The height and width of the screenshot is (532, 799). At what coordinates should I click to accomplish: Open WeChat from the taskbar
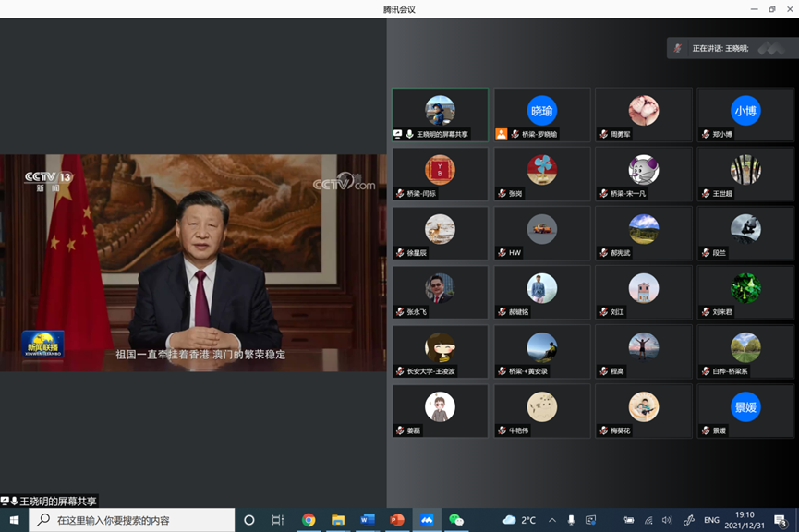[456, 520]
